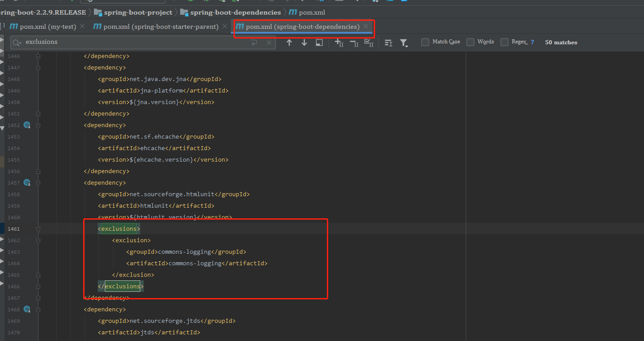Viewport: 644px width, 341px height.
Task: Click groupId net.sf.ehcache line
Action: pyautogui.click(x=156, y=137)
